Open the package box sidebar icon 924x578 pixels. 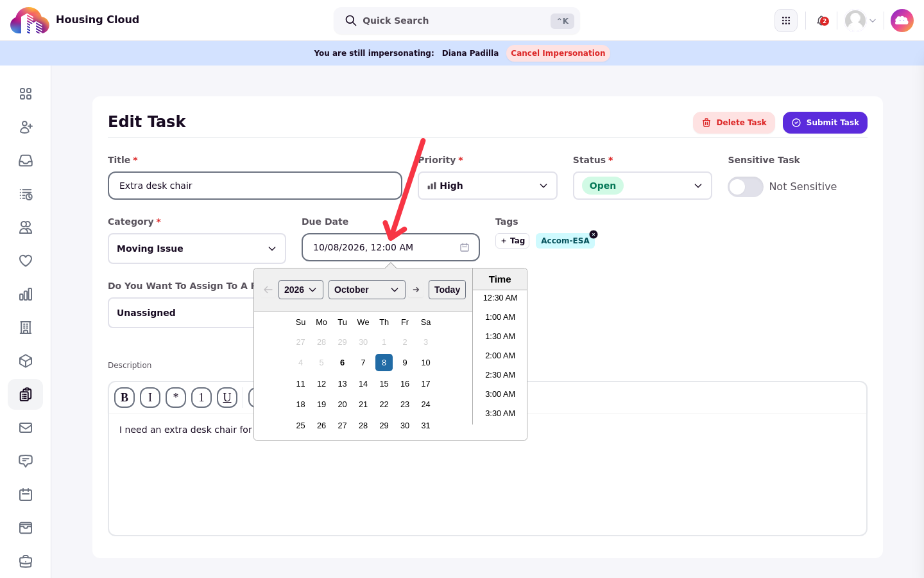[x=26, y=361]
